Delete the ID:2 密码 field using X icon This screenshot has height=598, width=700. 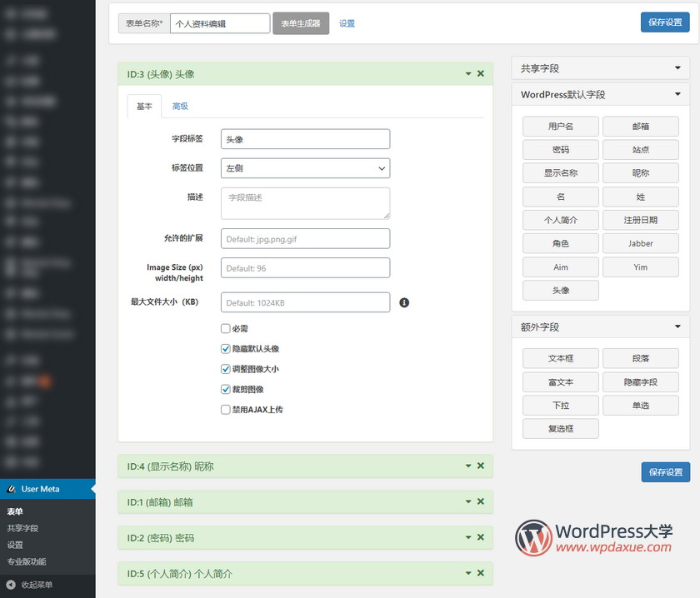coord(480,538)
